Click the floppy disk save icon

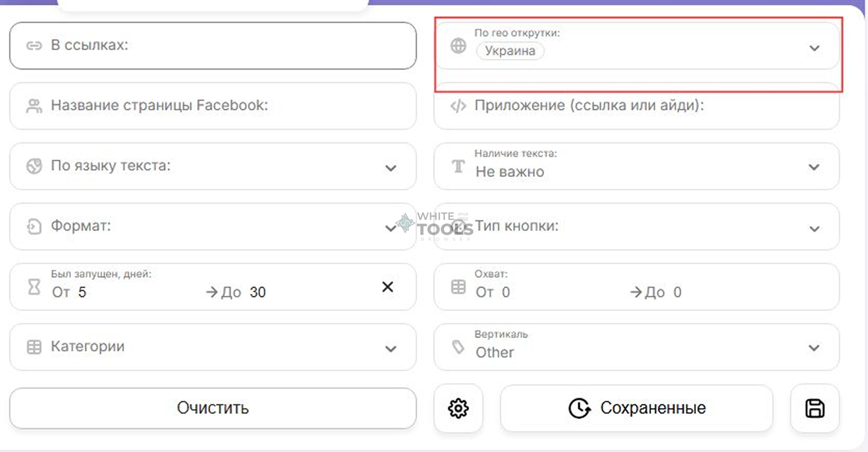(x=815, y=408)
